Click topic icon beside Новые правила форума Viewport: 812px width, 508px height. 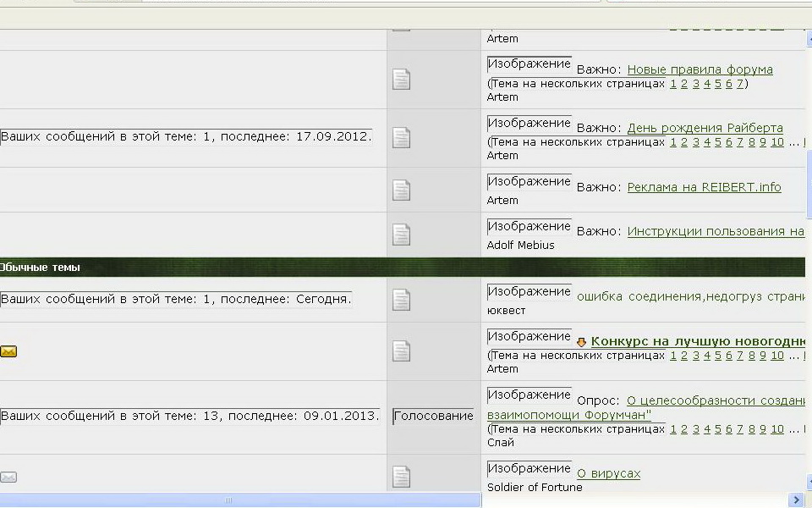tap(401, 80)
